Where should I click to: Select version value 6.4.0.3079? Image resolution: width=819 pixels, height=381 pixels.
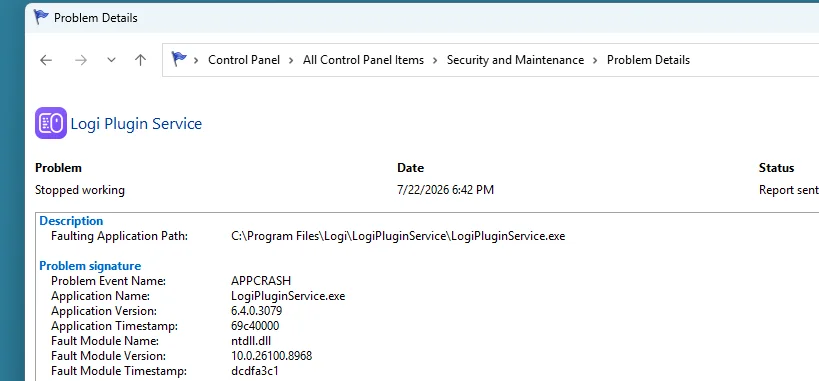256,311
